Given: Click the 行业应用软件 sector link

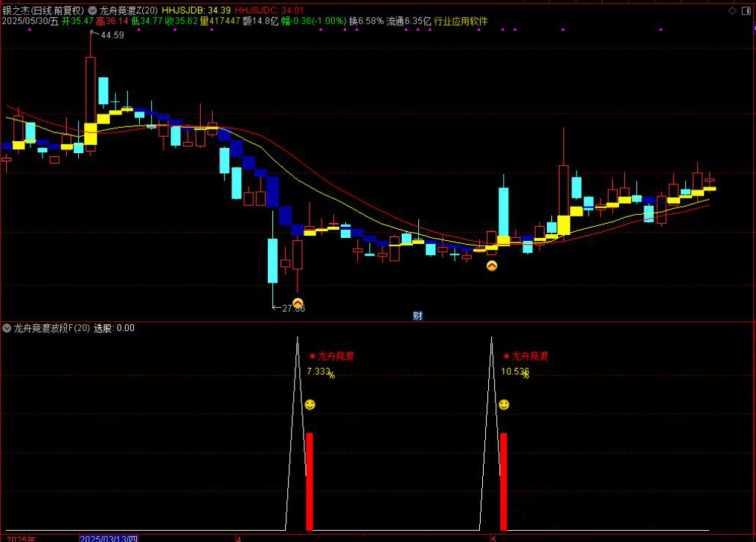Looking at the screenshot, I should [461, 22].
